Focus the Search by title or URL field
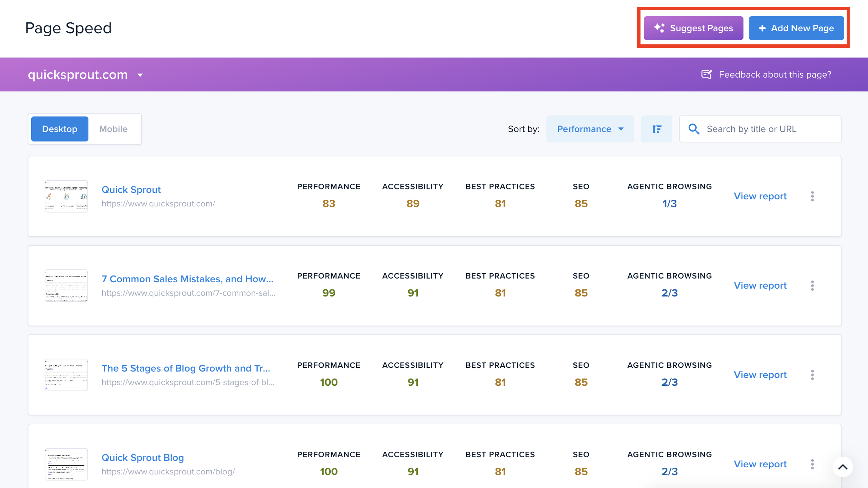 point(760,129)
